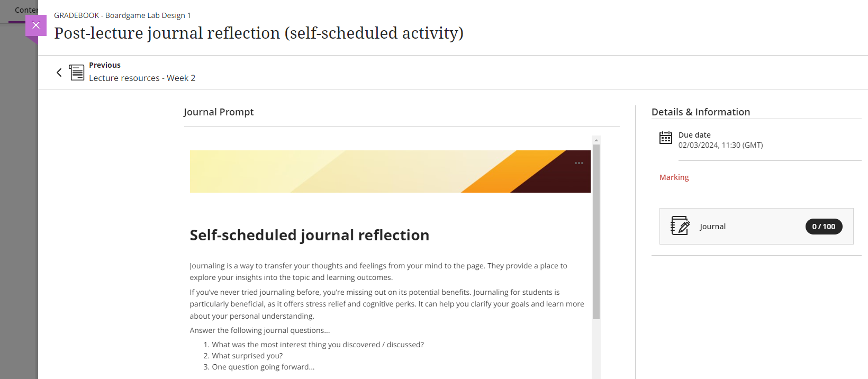868x379 pixels.
Task: Open Lecture resources - Week 2
Action: (142, 78)
